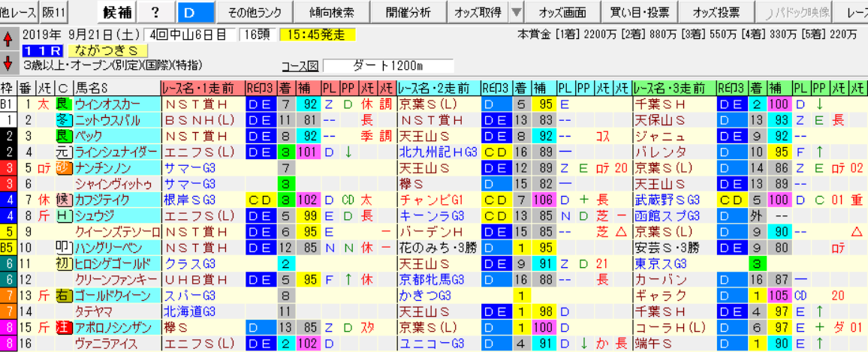Screen dimensions: 868x352
Task: Click the 11R race number badge
Action: click(44, 51)
